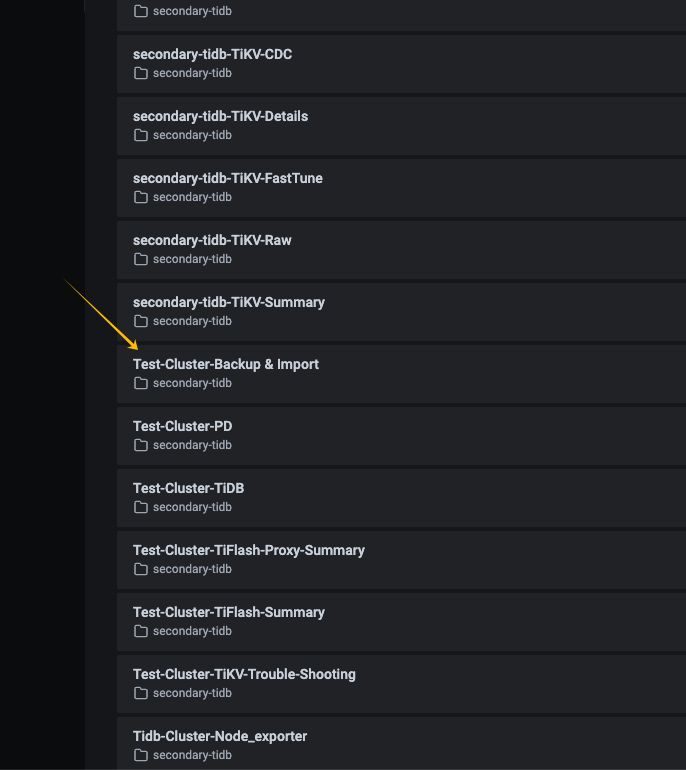The image size is (686, 770).
Task: Click the folder icon under secondary-tidb-TiKV-CDC
Action: 141,73
